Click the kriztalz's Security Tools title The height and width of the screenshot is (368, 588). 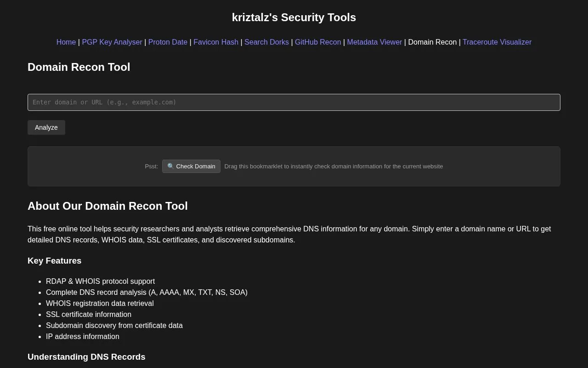coord(294,17)
